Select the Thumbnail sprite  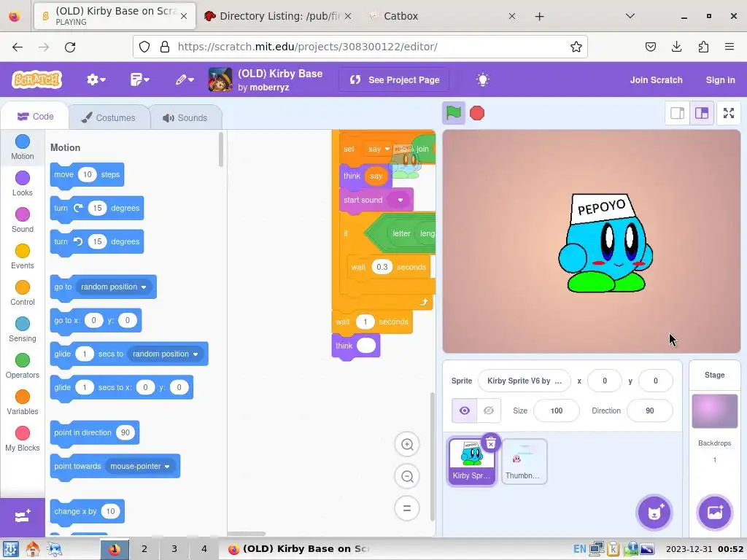tap(524, 462)
